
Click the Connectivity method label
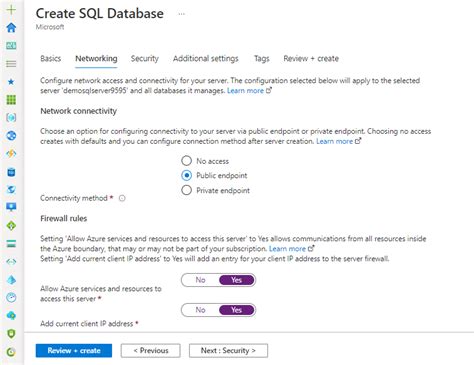click(x=74, y=198)
